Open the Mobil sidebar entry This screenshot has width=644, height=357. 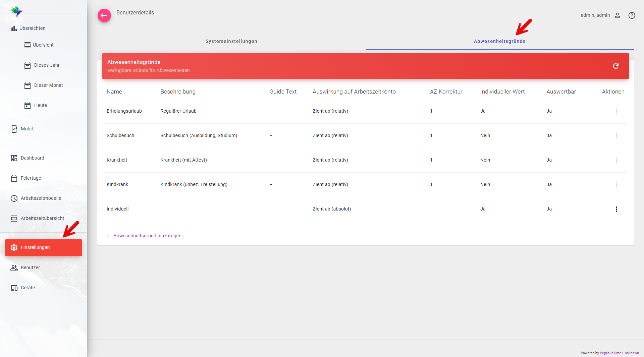[26, 129]
